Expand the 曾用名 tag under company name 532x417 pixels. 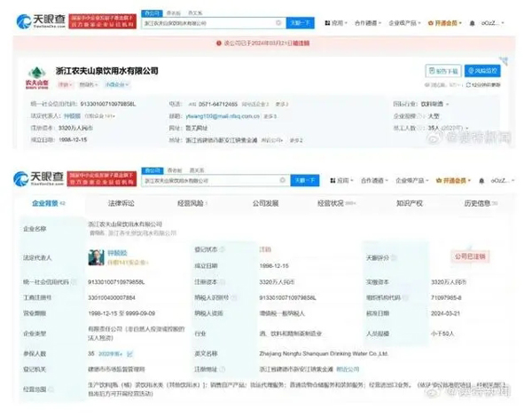[x=88, y=84]
